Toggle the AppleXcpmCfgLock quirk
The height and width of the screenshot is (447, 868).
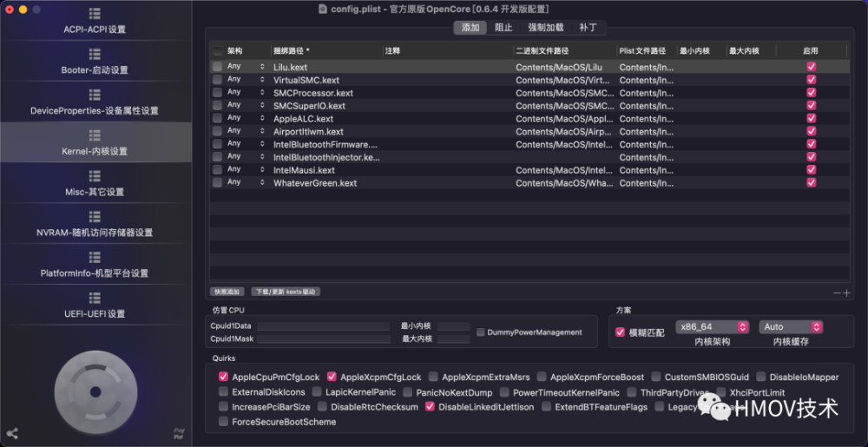332,377
